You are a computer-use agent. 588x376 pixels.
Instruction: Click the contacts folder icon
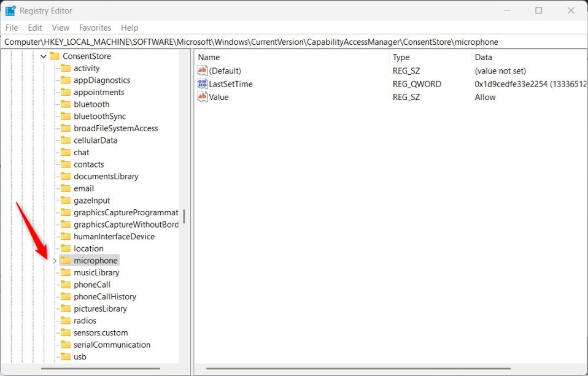click(x=66, y=164)
